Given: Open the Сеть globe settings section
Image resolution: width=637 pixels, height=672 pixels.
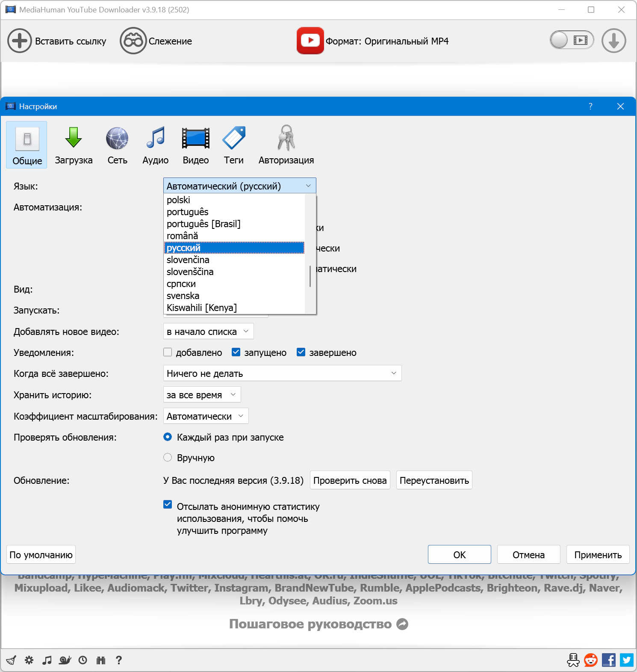Looking at the screenshot, I should tap(117, 145).
